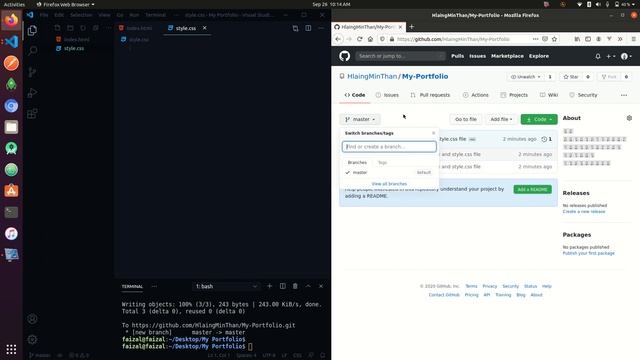Open the Ubuntu Software dock icon
Screen dimensions: 640x360
pos(11,191)
